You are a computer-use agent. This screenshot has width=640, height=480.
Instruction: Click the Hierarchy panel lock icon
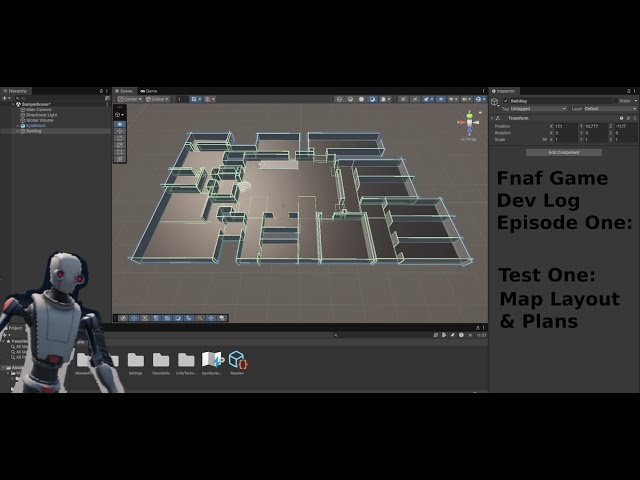pyautogui.click(x=101, y=91)
